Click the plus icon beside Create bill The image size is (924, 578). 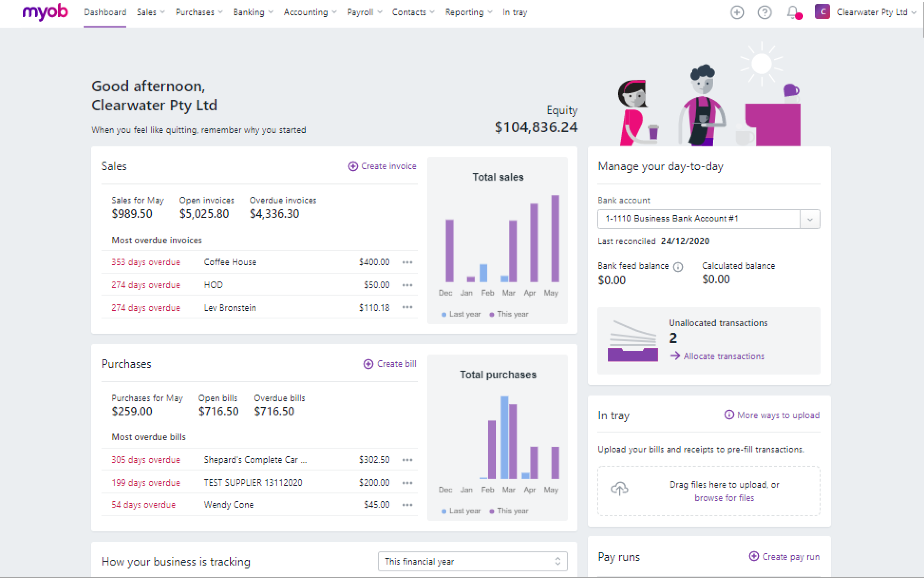coord(368,364)
